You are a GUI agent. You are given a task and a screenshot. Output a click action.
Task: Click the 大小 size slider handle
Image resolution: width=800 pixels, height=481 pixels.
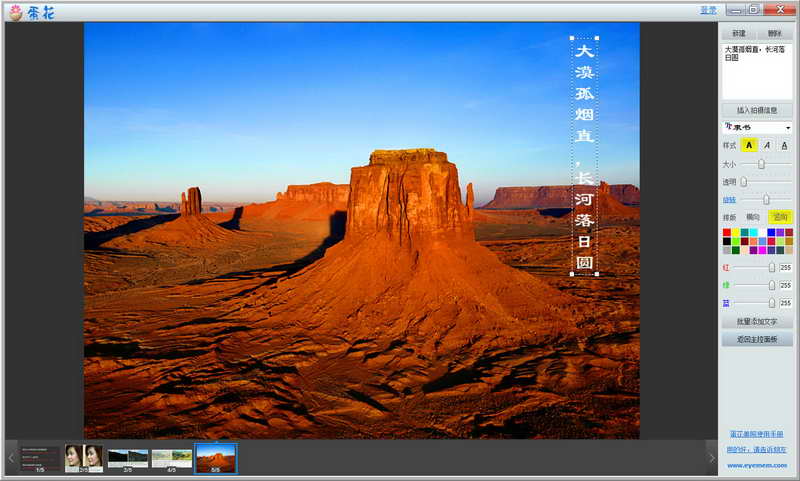[x=761, y=164]
